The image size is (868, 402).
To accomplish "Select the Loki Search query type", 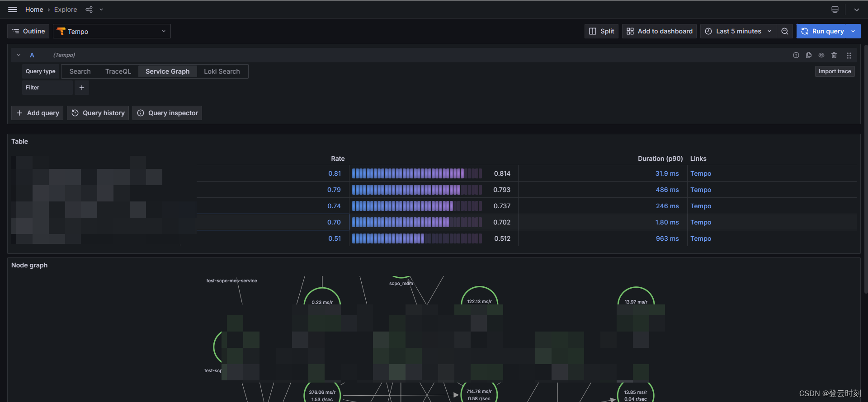I will (222, 71).
